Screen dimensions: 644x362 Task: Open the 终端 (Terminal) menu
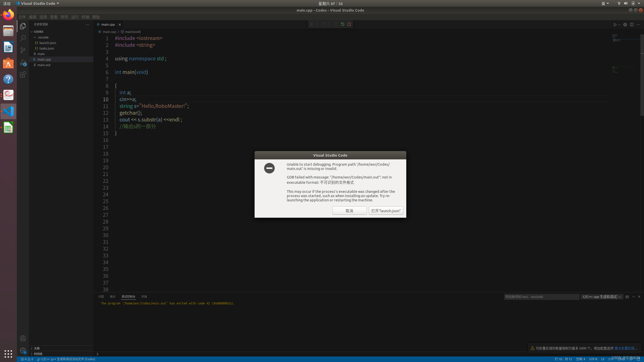tap(86, 17)
